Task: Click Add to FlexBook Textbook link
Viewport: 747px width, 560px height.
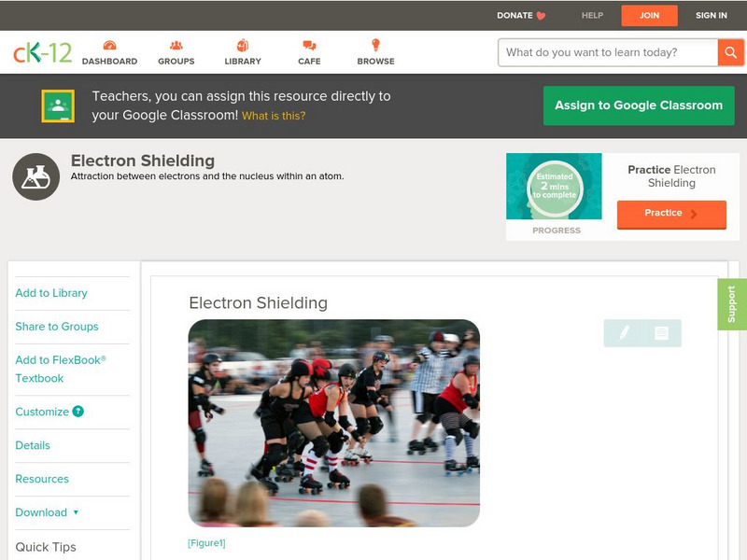Action: 61,369
